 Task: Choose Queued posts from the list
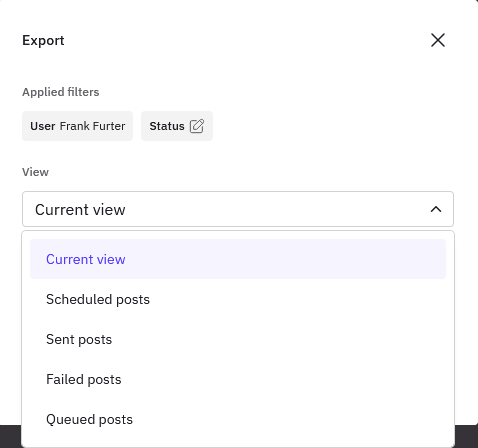(238, 419)
